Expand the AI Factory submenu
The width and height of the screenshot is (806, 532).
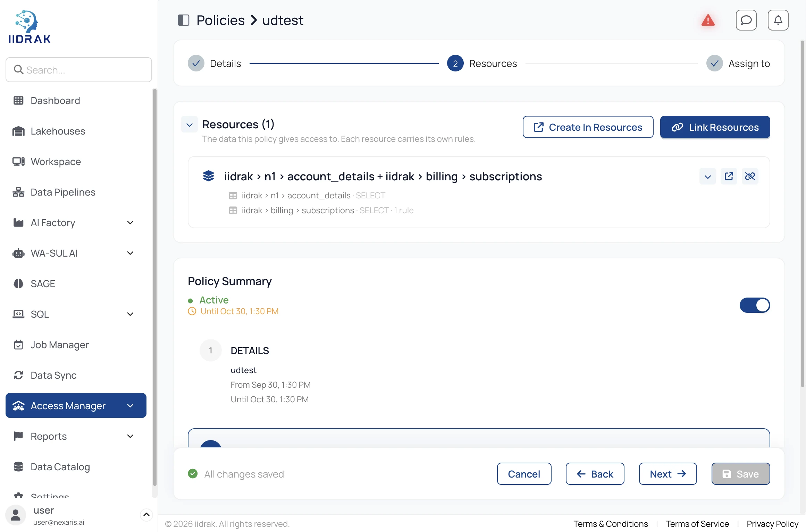(130, 223)
